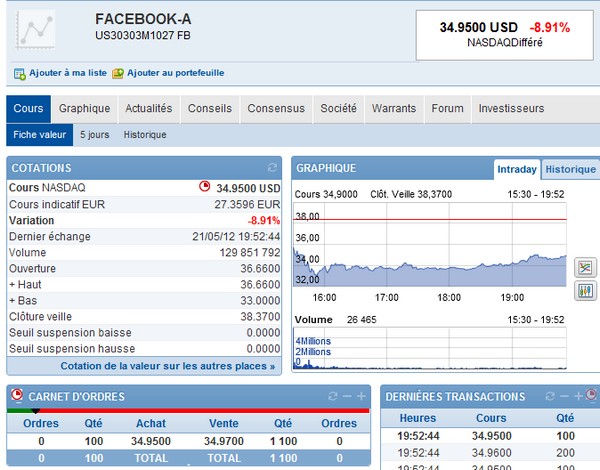This screenshot has width=600, height=470.
Task: Select the Intraday chart tab
Action: click(x=517, y=169)
